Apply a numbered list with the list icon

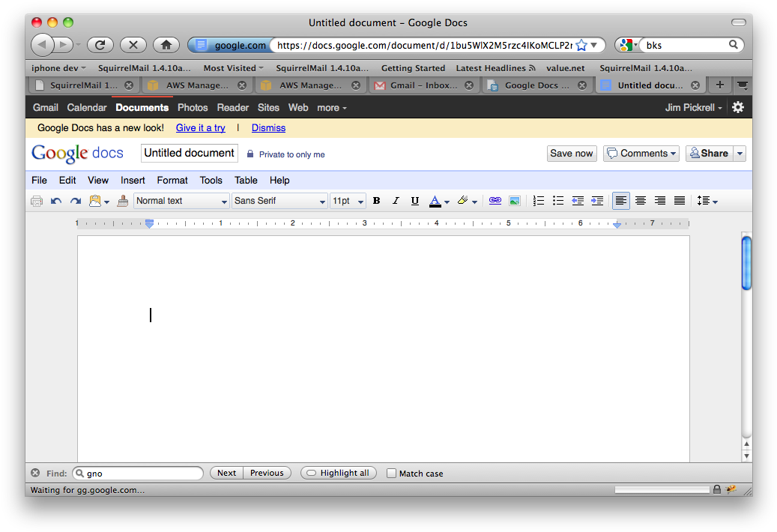(x=538, y=200)
